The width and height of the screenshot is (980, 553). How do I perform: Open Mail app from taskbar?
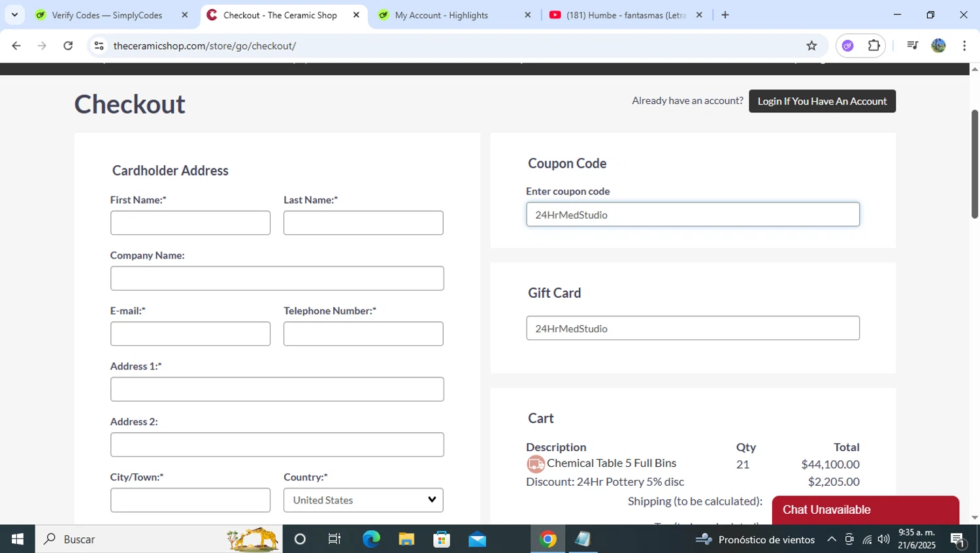477,539
